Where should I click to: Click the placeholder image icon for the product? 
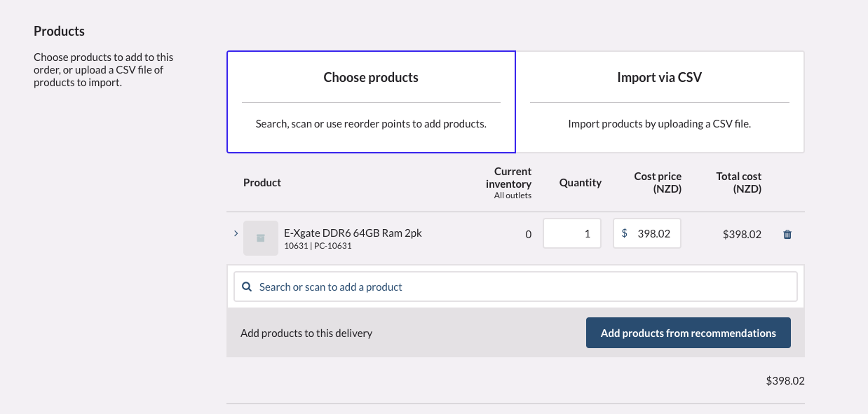click(x=260, y=238)
